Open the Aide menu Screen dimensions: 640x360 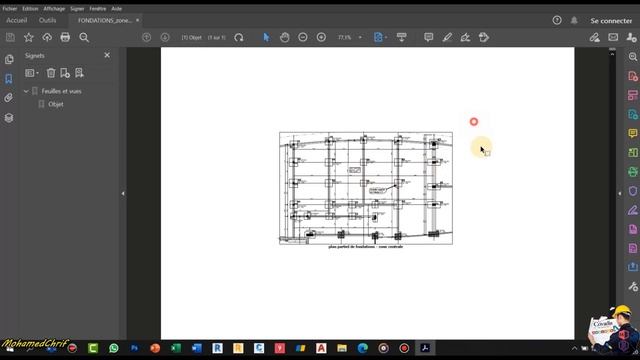point(117,9)
